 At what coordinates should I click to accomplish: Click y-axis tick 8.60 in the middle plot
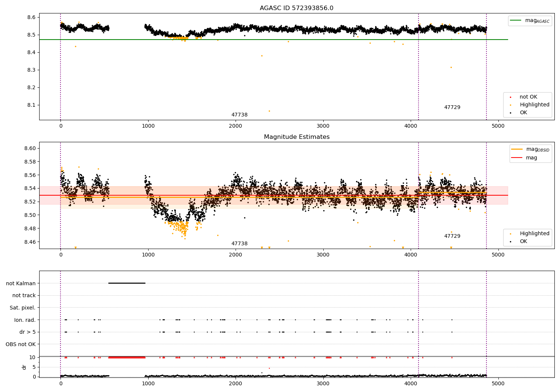point(30,148)
